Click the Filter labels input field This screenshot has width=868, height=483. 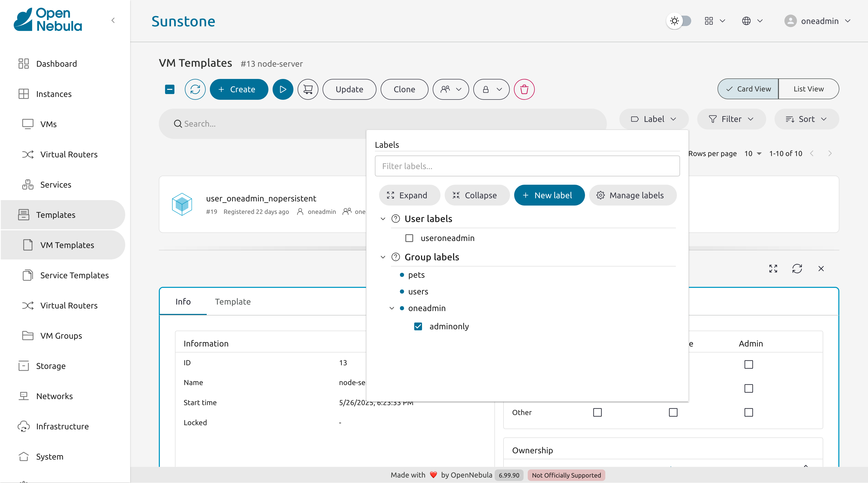click(x=527, y=166)
